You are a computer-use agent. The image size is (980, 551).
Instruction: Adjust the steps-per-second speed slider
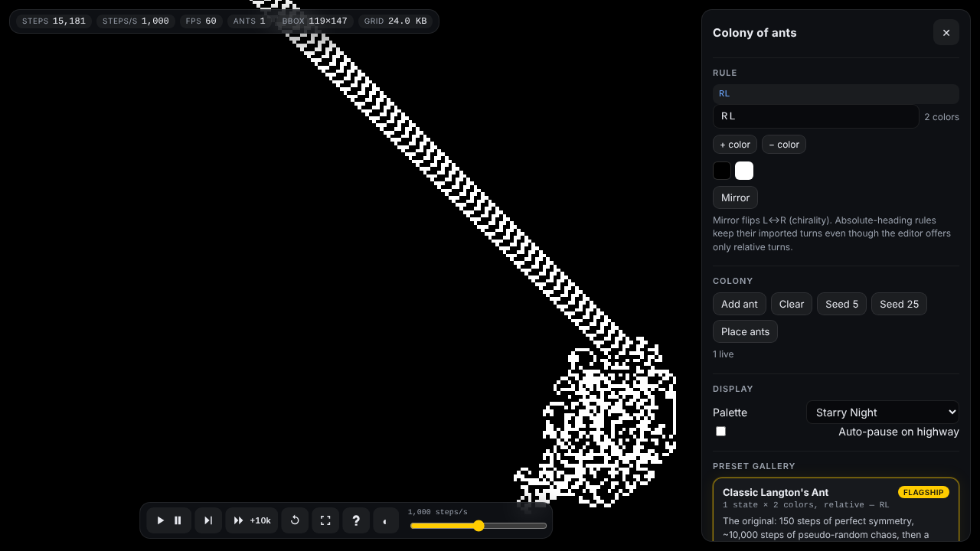[479, 526]
